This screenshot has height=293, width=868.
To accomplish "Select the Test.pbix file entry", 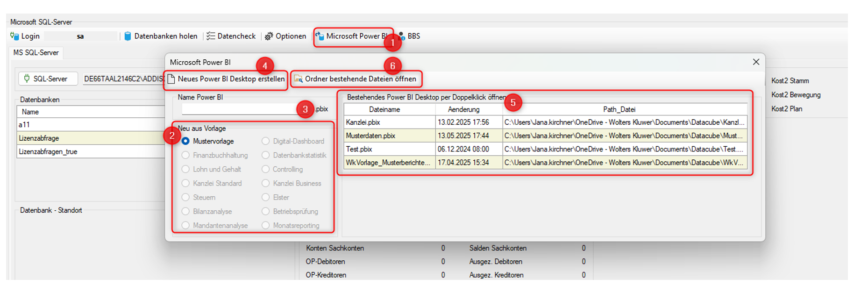I will click(545, 149).
